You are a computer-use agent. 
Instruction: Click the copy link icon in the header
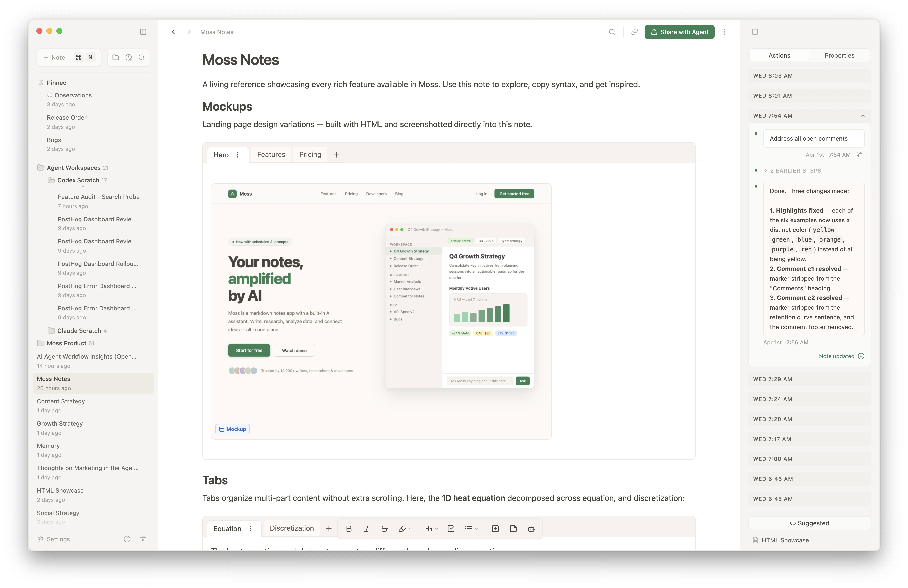634,32
